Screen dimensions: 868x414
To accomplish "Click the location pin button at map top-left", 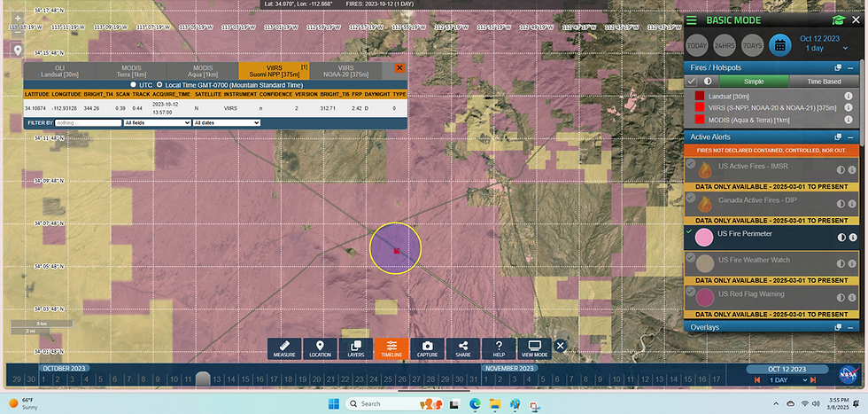I will pyautogui.click(x=18, y=51).
